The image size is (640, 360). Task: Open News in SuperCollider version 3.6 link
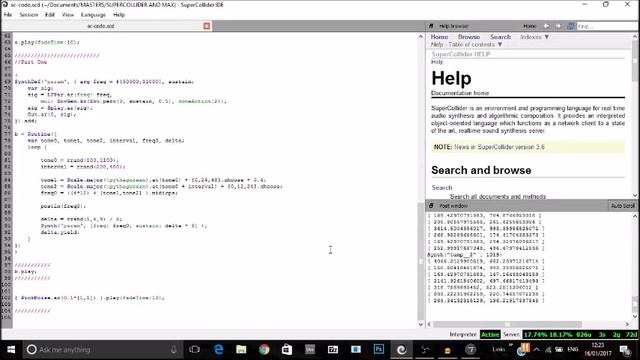pyautogui.click(x=499, y=147)
